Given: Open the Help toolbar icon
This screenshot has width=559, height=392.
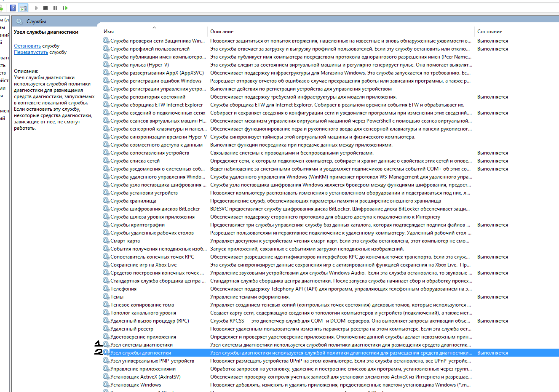Looking at the screenshot, I should pos(13,8).
